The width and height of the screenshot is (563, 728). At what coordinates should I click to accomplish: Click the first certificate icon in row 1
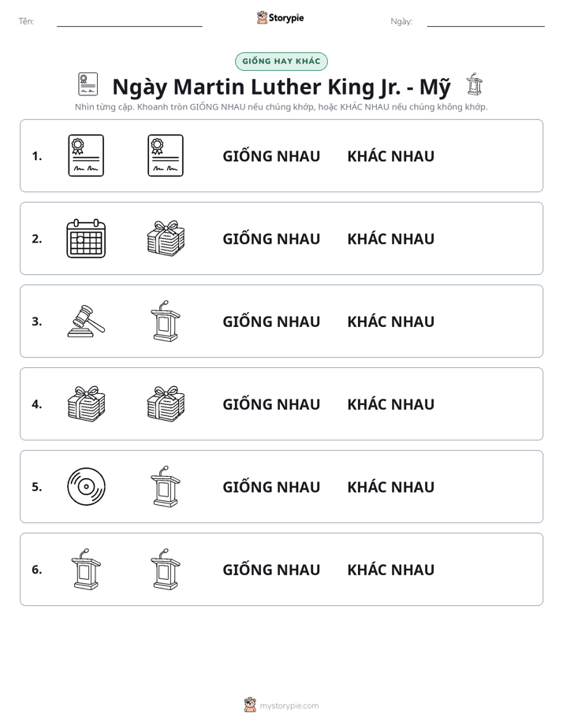tap(86, 155)
